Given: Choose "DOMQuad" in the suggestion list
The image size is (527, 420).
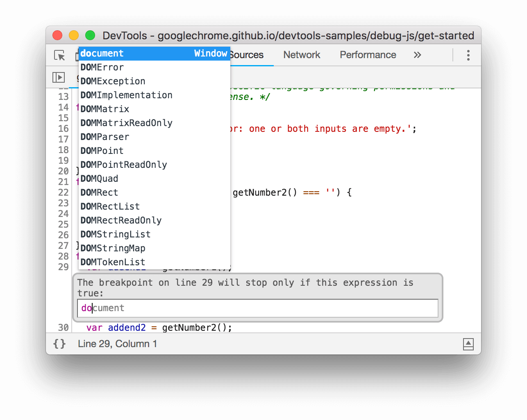Looking at the screenshot, I should [99, 178].
